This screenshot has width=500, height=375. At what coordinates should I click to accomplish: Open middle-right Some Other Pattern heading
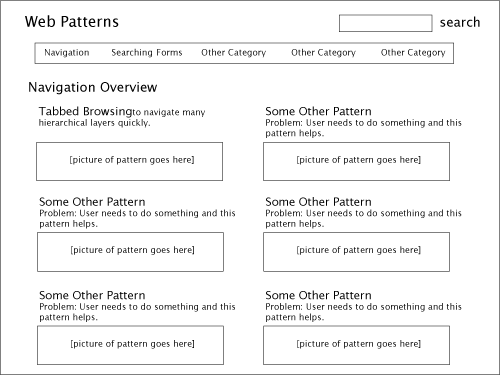tap(318, 202)
